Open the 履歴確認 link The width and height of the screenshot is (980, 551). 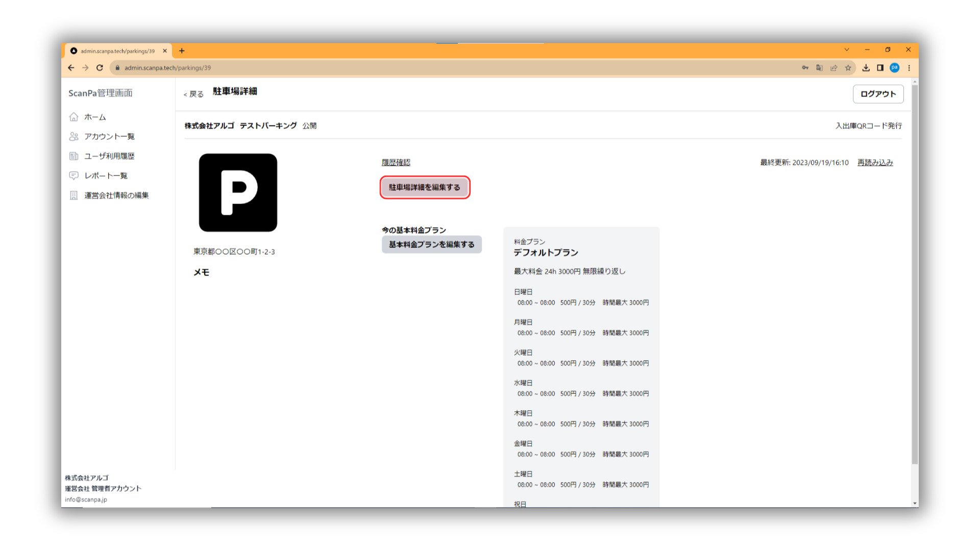point(396,162)
